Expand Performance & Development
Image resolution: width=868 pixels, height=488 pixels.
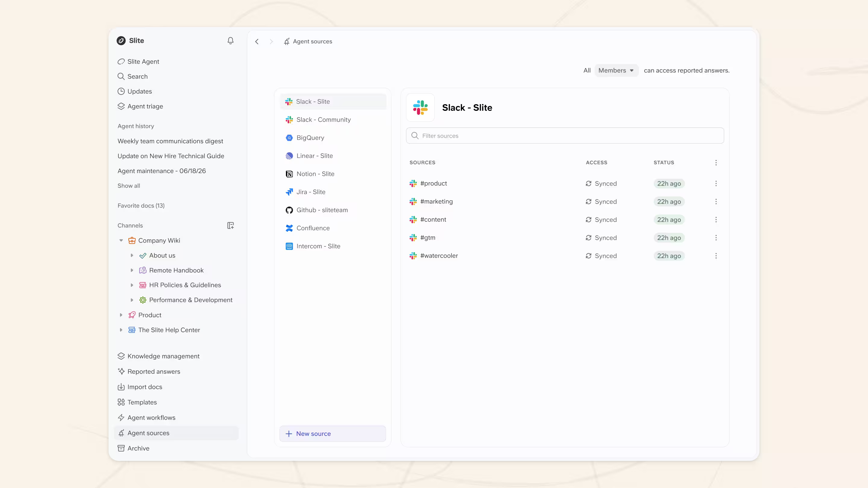point(132,300)
